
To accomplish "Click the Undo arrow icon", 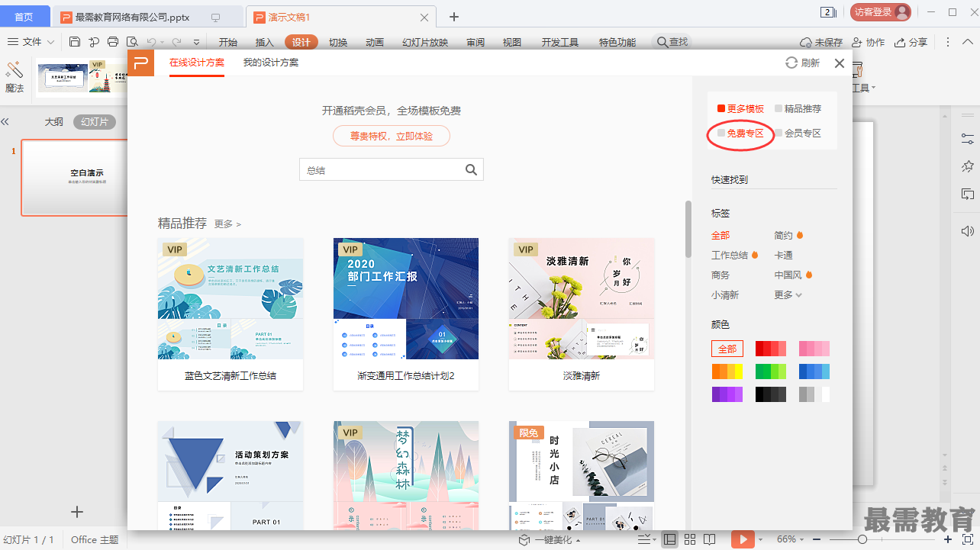I will (151, 42).
